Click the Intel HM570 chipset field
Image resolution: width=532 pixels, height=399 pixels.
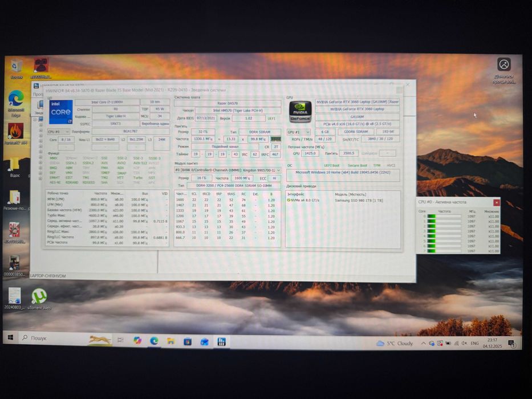click(238, 111)
